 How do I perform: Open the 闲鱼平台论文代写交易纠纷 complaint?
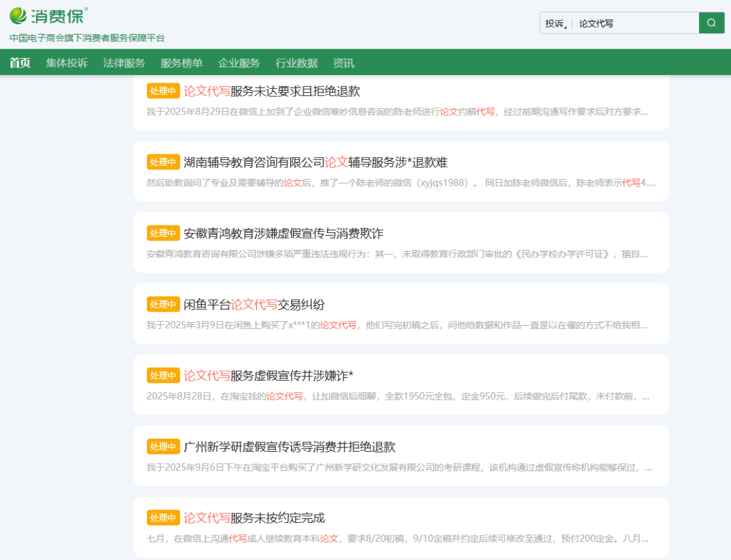(x=254, y=305)
